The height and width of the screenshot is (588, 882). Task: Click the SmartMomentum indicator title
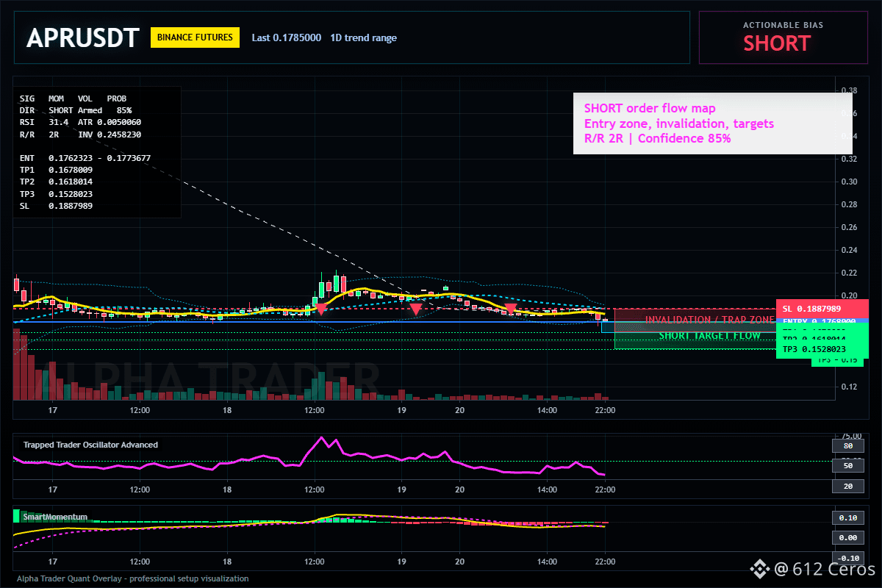55,517
